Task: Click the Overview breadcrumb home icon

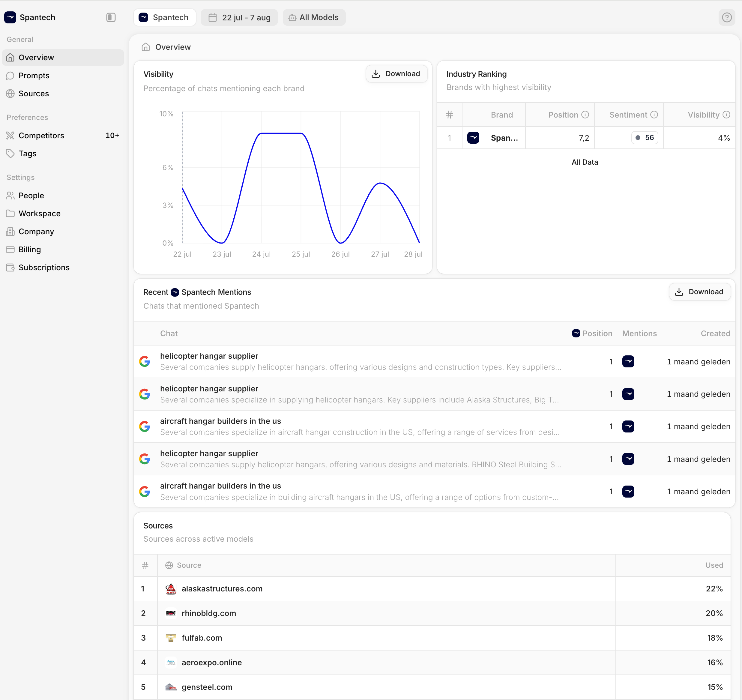Action: pos(146,47)
